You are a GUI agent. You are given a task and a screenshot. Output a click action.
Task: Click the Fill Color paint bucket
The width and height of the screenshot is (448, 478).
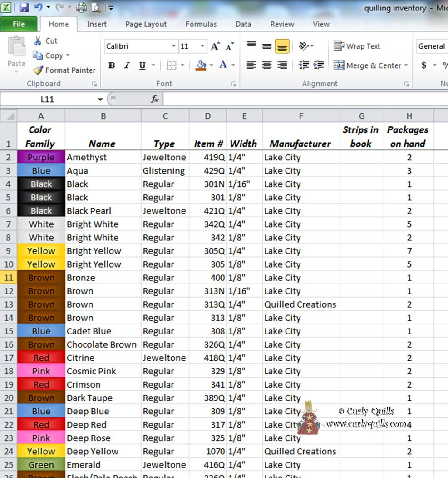pos(201,65)
